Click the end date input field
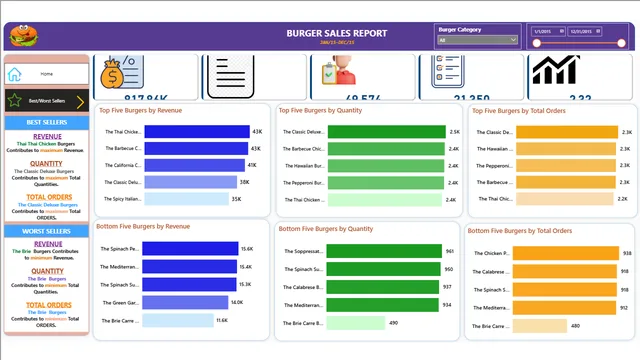 tap(585, 31)
